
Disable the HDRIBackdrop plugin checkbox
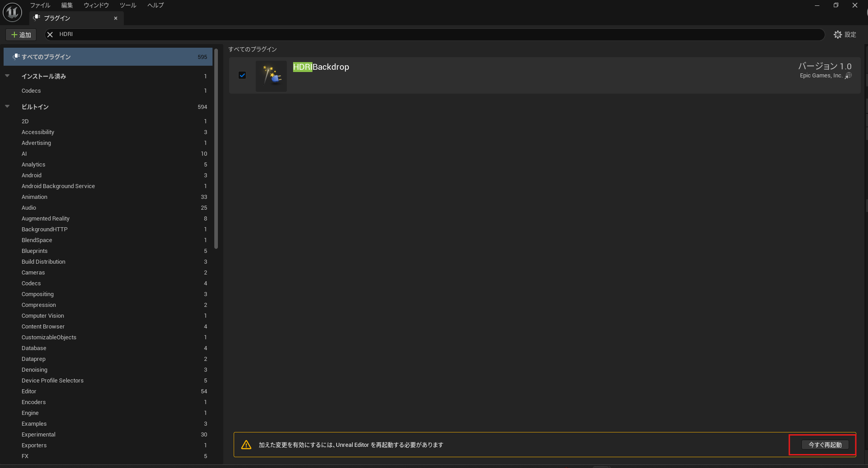click(242, 75)
